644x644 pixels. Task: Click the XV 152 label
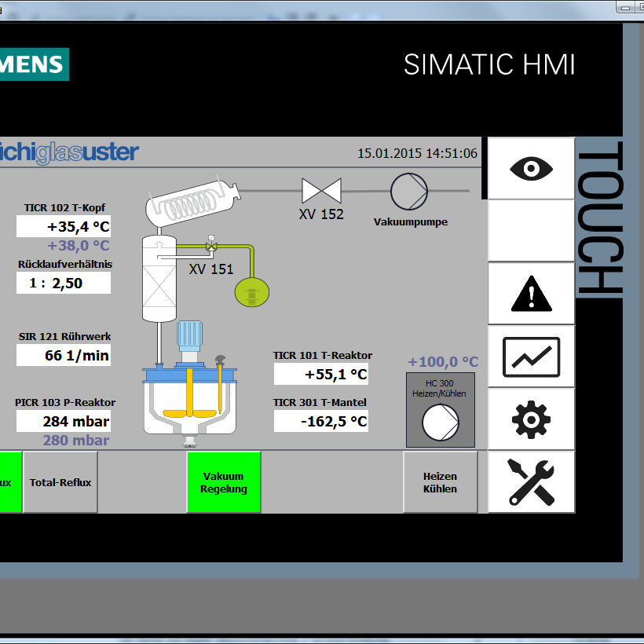click(321, 214)
